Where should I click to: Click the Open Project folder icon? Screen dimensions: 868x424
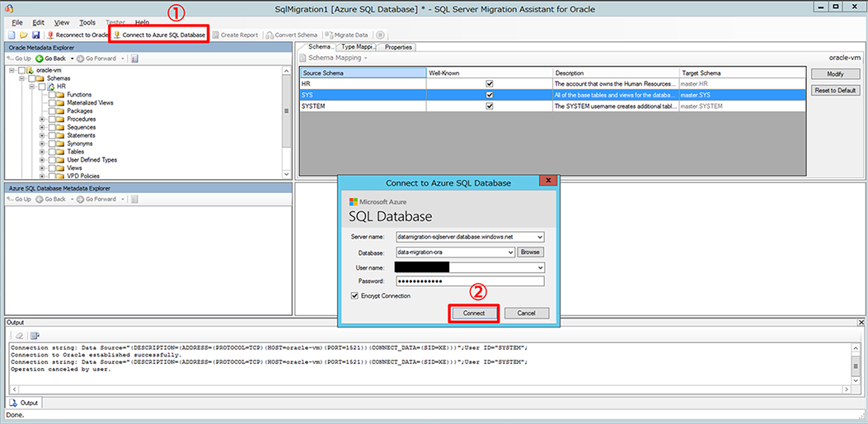(x=24, y=35)
